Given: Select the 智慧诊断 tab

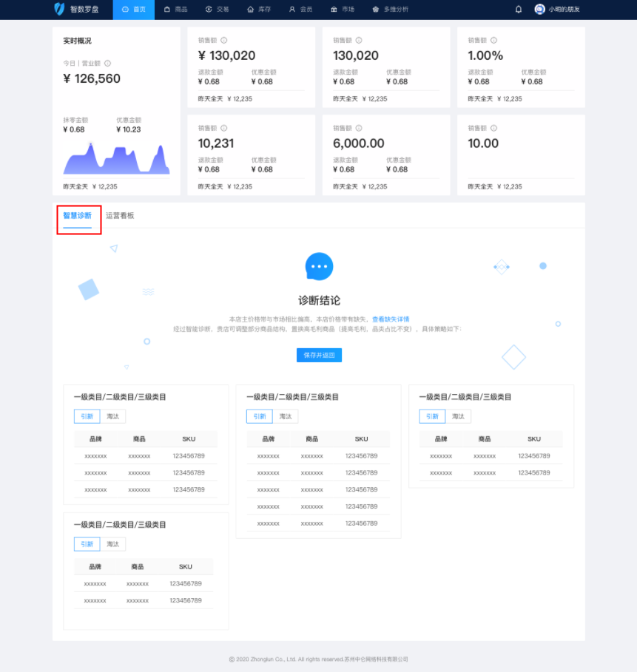Looking at the screenshot, I should coord(78,216).
